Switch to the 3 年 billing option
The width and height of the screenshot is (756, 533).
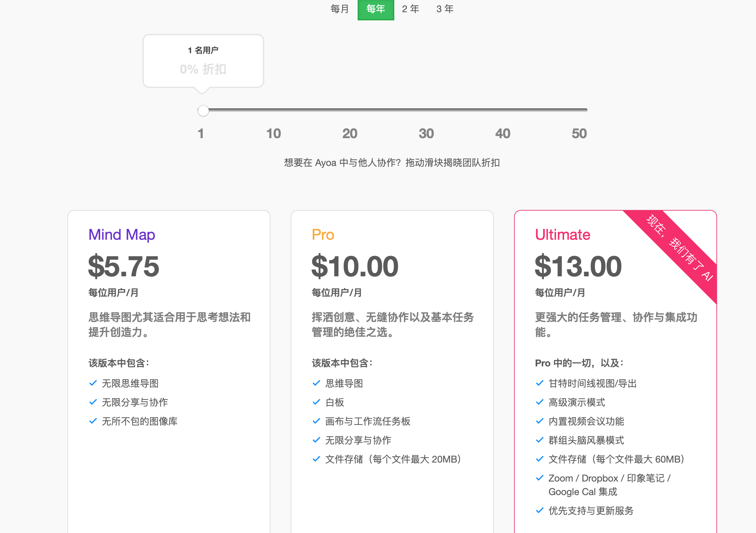point(445,9)
